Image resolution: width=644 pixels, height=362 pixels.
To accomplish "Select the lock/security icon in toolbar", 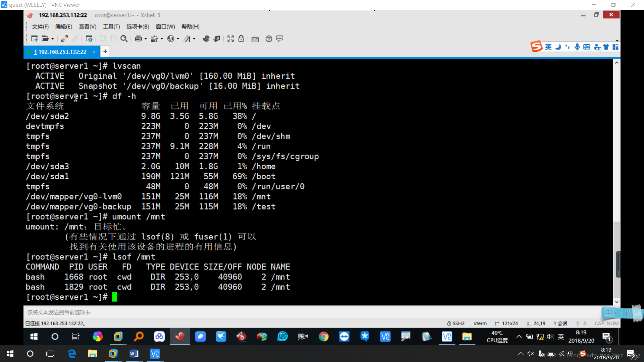I will 241,39.
